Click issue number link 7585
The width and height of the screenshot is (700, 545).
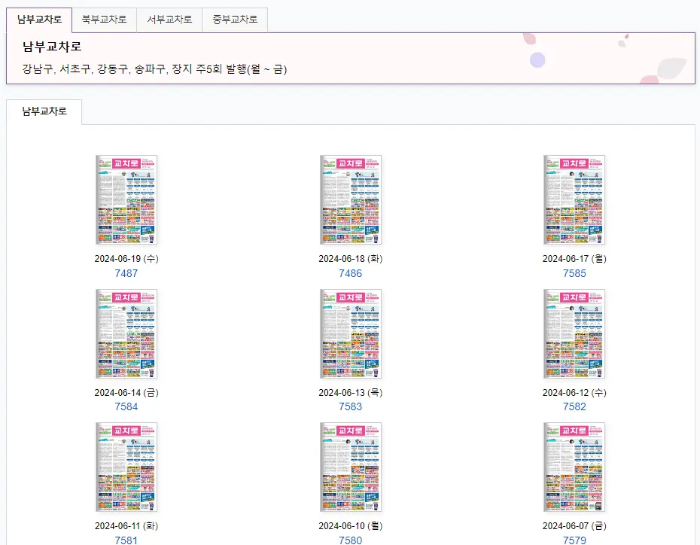click(x=575, y=273)
